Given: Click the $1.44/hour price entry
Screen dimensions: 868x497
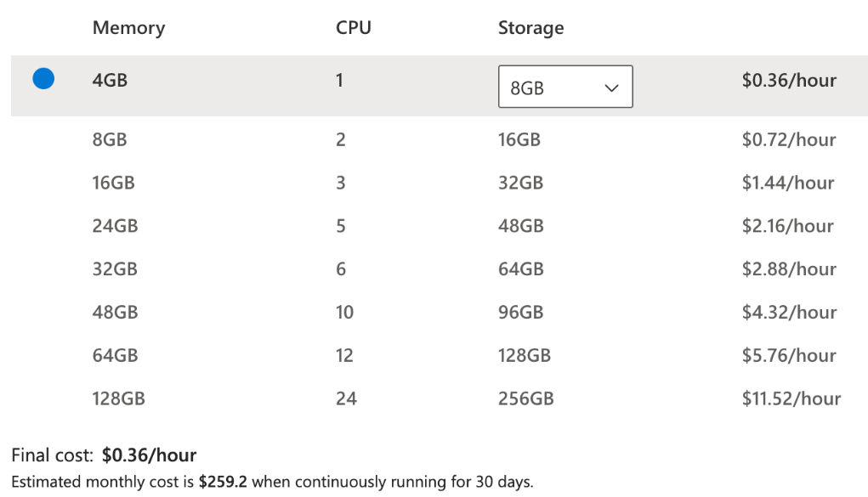Looking at the screenshot, I should pyautogui.click(x=788, y=183).
